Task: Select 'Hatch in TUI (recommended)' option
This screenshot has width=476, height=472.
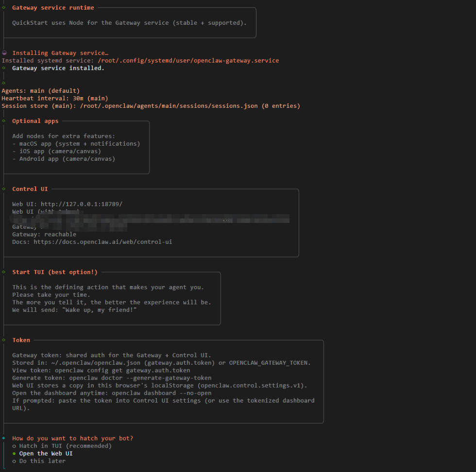Action: click(x=62, y=446)
